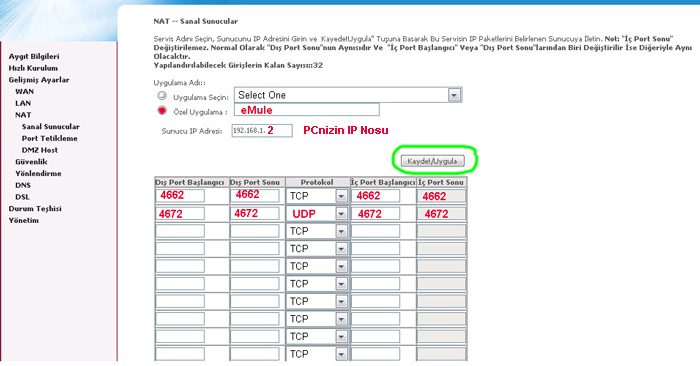Image resolution: width=700 pixels, height=366 pixels.
Task: Open Hızlı Kurulum in the sidebar
Action: (33, 68)
